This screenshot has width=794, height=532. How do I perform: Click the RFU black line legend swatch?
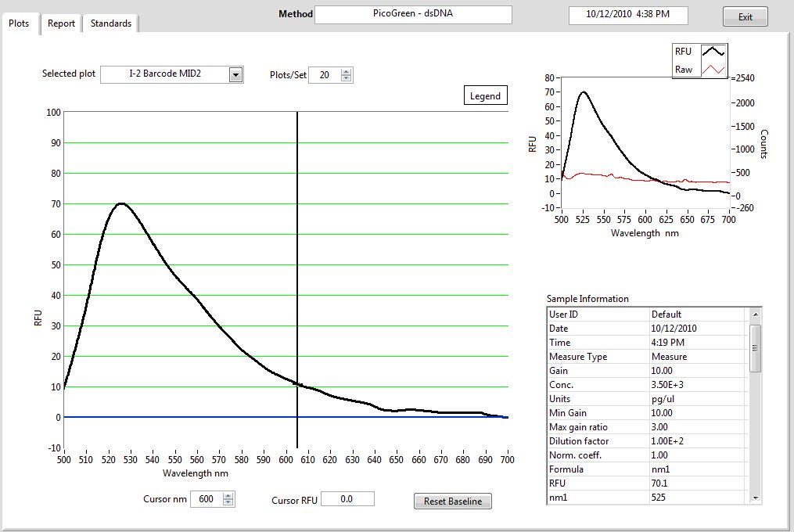(713, 51)
